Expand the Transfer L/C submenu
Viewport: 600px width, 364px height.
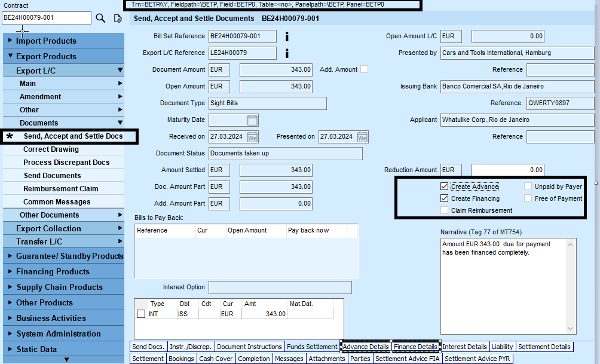63,241
